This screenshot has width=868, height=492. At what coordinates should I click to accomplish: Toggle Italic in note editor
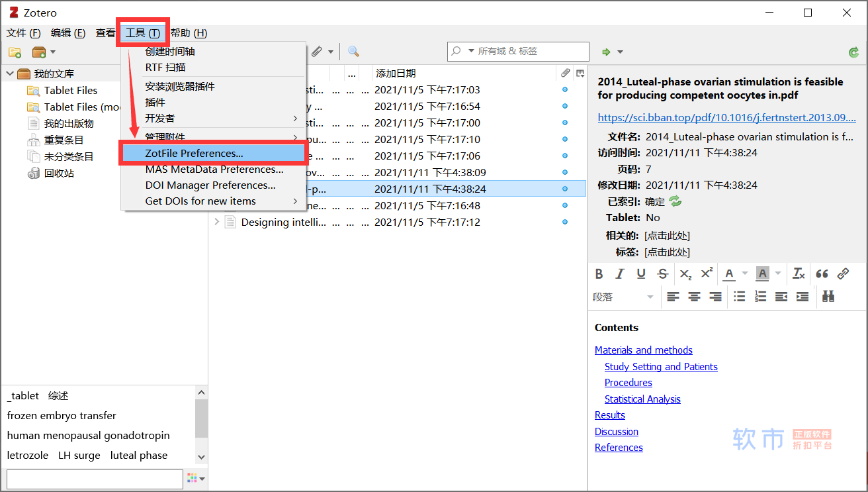pos(620,273)
